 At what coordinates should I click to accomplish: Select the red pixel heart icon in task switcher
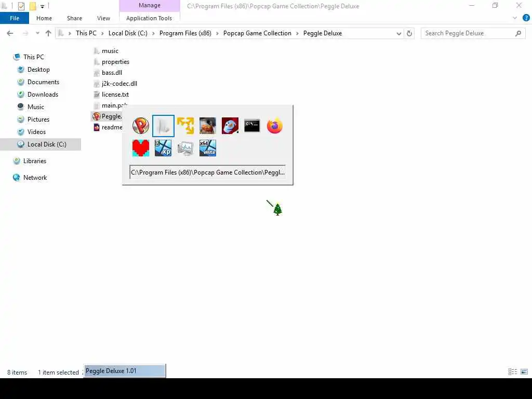click(x=141, y=148)
